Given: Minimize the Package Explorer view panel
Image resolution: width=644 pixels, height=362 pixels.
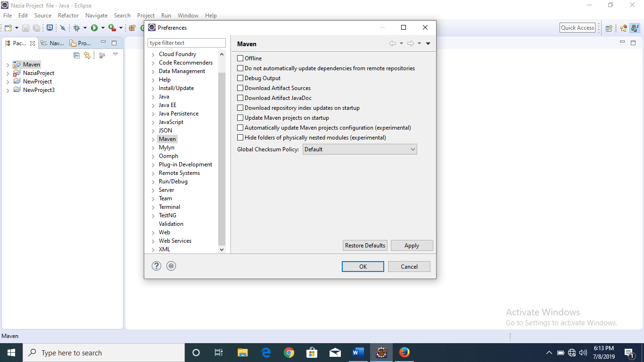Looking at the screenshot, I should click(x=103, y=42).
